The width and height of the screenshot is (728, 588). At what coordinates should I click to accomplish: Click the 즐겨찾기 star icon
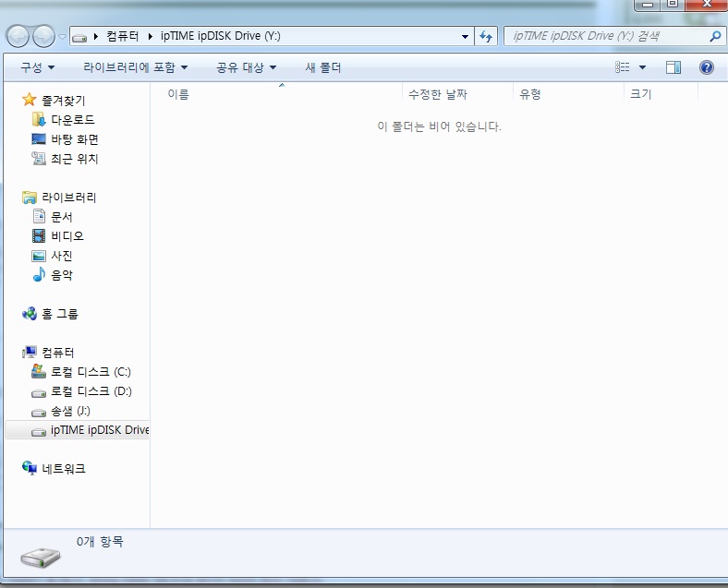click(30, 100)
